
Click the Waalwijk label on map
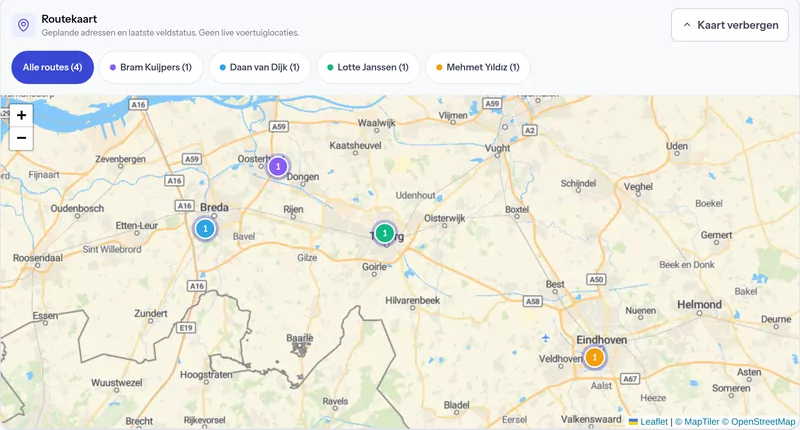coord(377,123)
